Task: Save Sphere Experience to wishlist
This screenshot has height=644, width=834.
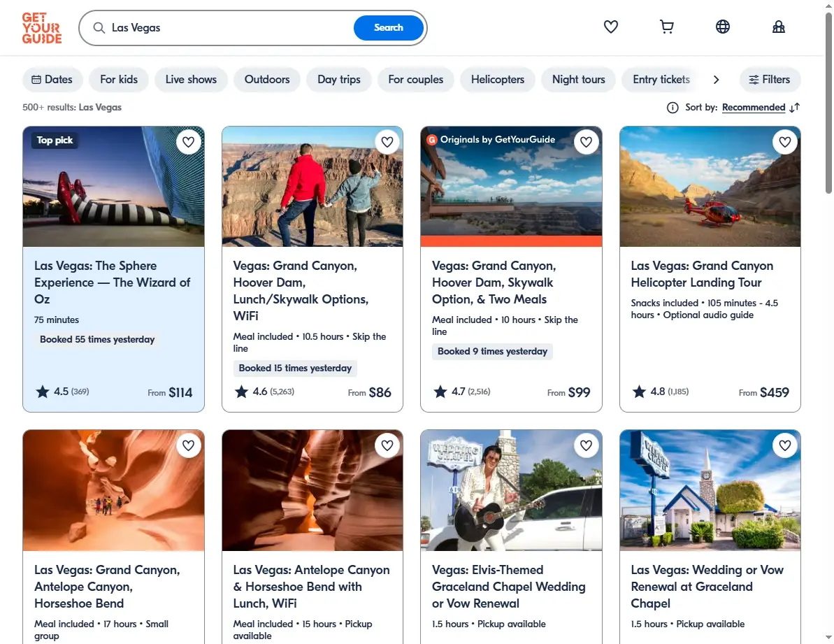Action: click(188, 142)
